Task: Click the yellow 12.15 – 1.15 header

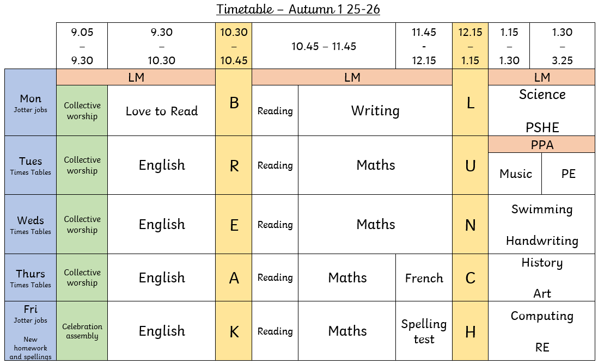Action: tap(470, 46)
